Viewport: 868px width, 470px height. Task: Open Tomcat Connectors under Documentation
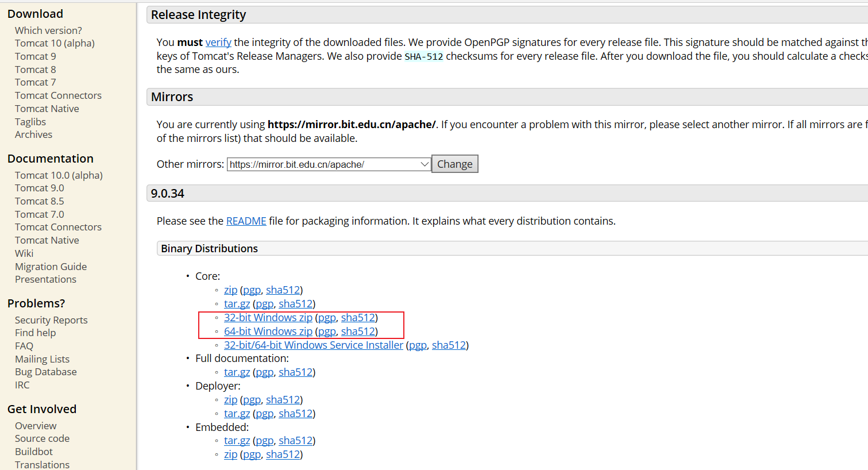pos(58,227)
